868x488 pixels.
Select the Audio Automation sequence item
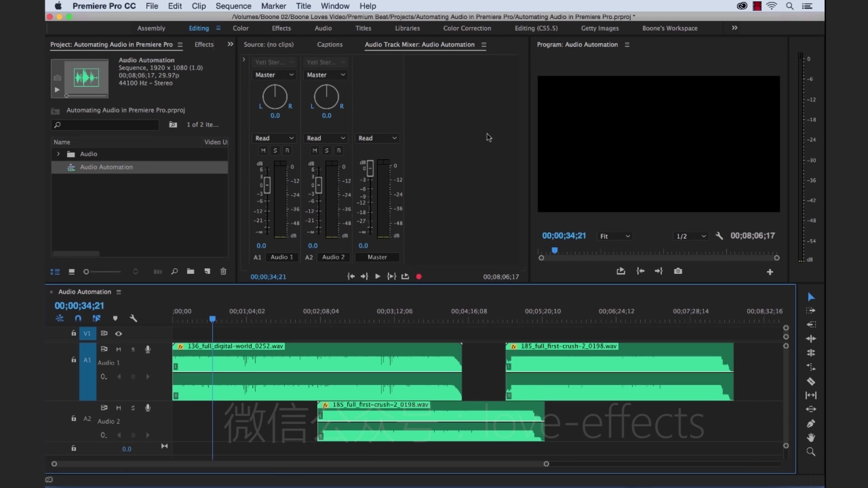(x=139, y=167)
